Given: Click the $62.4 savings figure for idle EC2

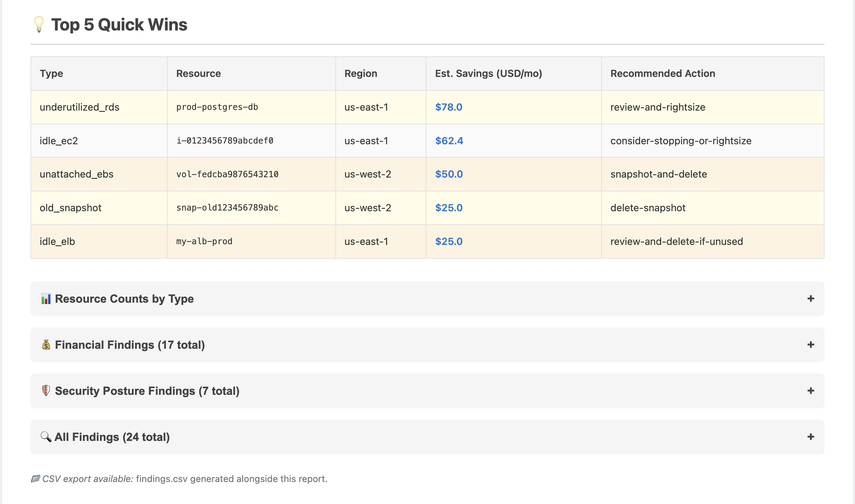Looking at the screenshot, I should (449, 140).
